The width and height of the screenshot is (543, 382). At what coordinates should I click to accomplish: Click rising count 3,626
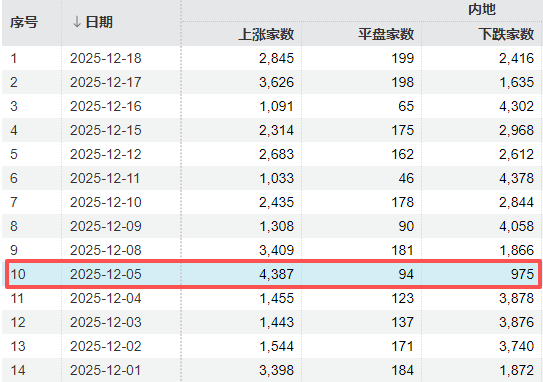(276, 82)
